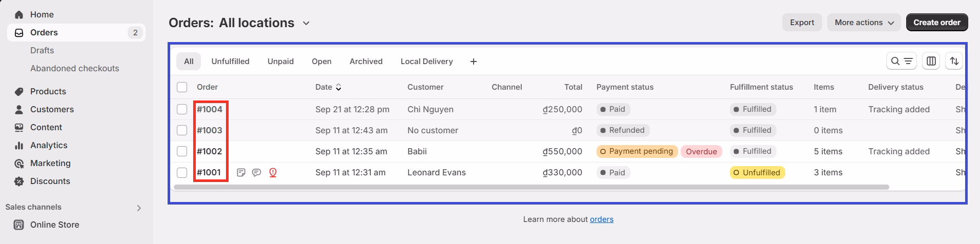This screenshot has width=980, height=244.
Task: Go to Discounts in the sidebar
Action: click(x=50, y=181)
